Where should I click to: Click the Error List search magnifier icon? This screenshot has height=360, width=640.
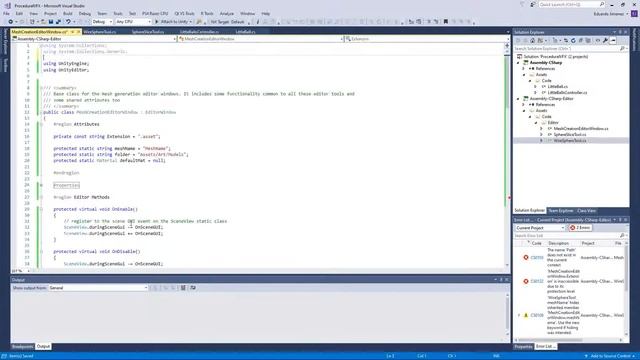(622, 236)
